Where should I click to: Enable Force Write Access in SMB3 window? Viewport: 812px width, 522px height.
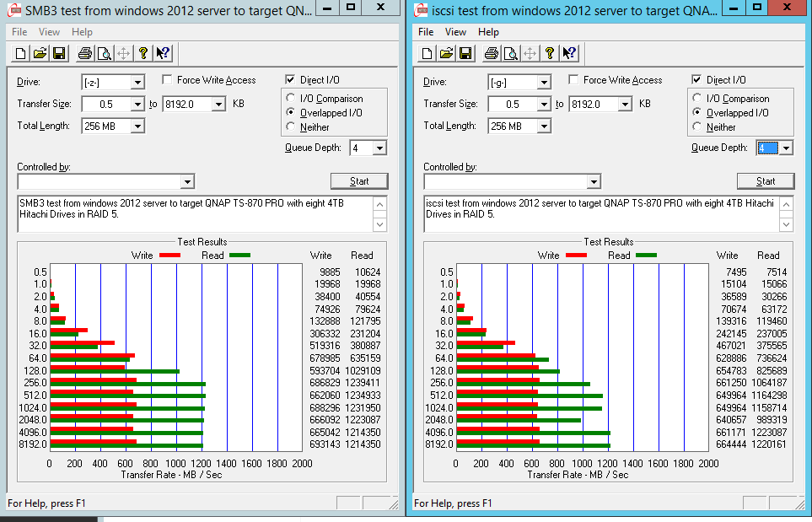click(168, 80)
